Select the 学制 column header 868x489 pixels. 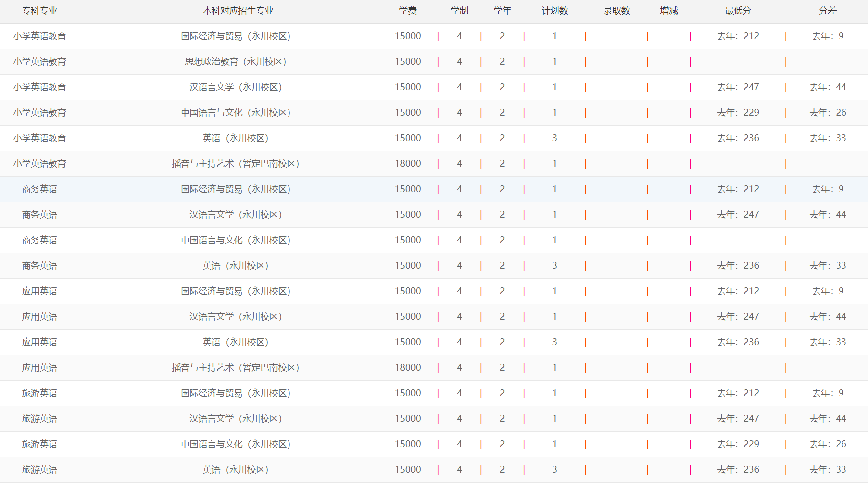(x=459, y=11)
